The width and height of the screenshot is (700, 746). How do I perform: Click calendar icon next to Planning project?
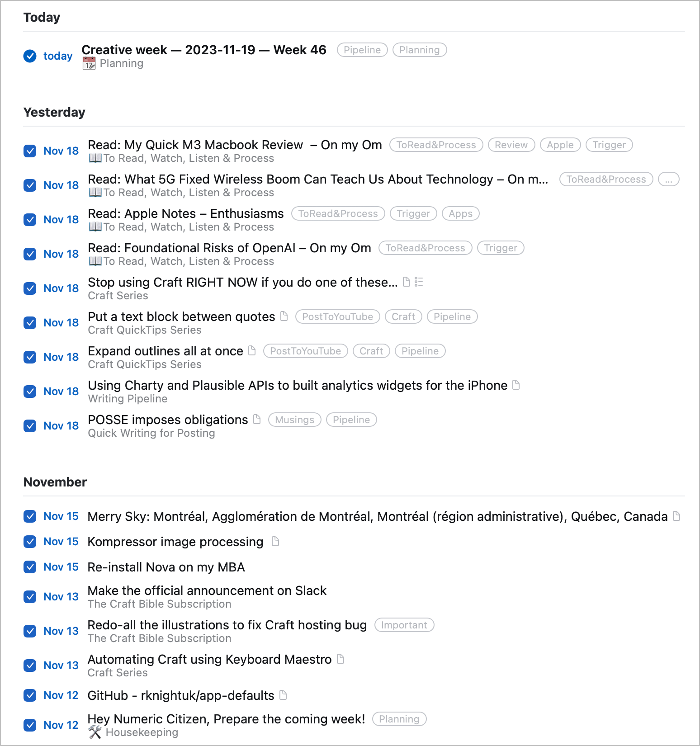(x=89, y=63)
